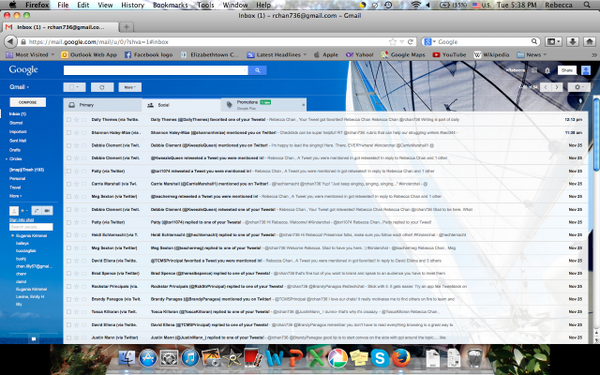The image size is (600, 375).
Task: Tick the checkbox for Rockstar Principals email
Action: point(69,287)
